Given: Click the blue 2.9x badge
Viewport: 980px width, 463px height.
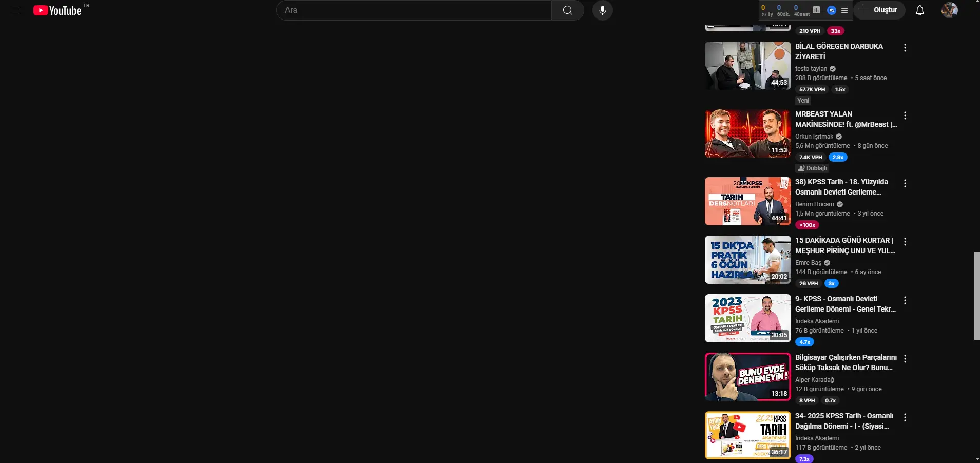Looking at the screenshot, I should (x=838, y=157).
